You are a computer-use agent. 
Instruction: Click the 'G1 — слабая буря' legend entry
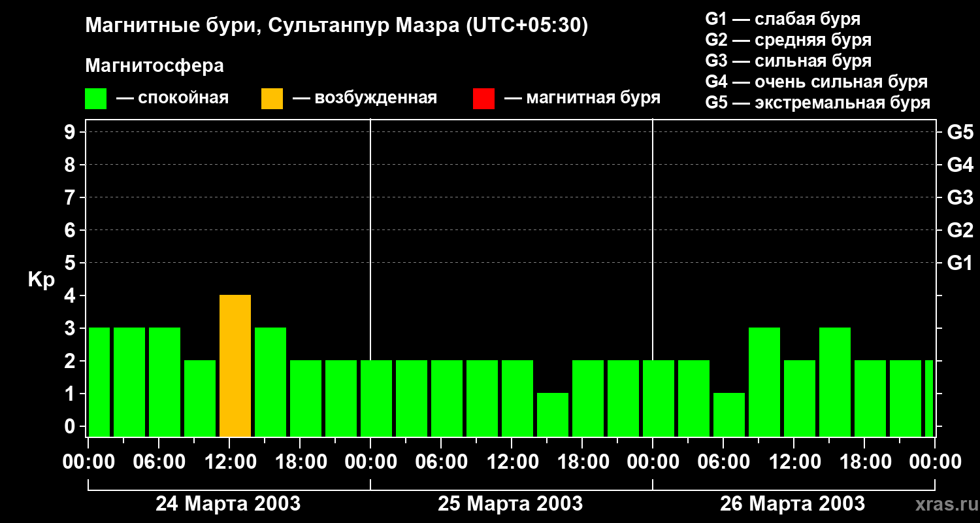tap(783, 19)
